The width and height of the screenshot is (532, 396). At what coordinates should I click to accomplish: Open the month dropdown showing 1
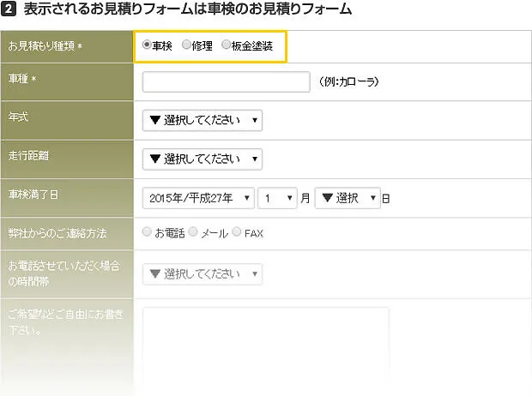(x=277, y=198)
